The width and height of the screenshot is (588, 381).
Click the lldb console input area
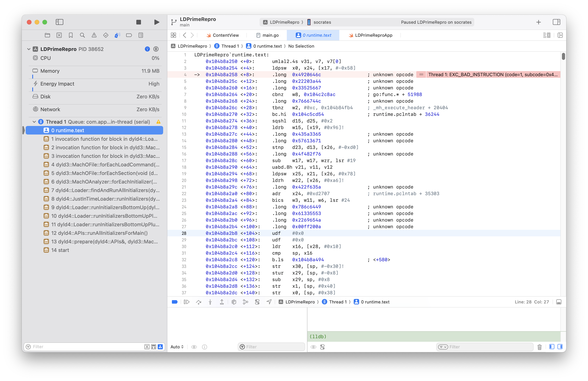(420, 336)
